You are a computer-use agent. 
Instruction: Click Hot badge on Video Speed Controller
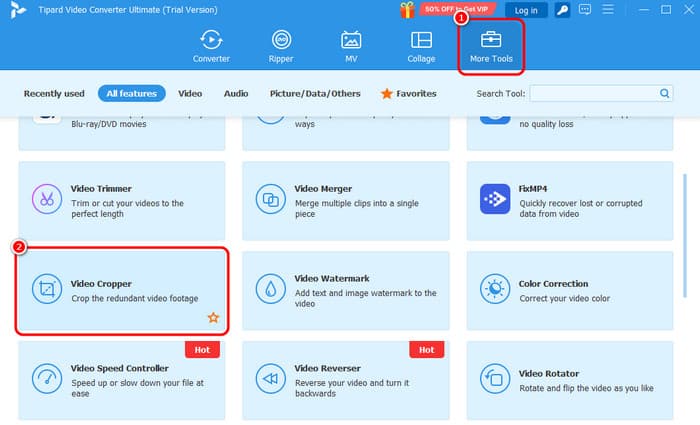[x=202, y=350]
